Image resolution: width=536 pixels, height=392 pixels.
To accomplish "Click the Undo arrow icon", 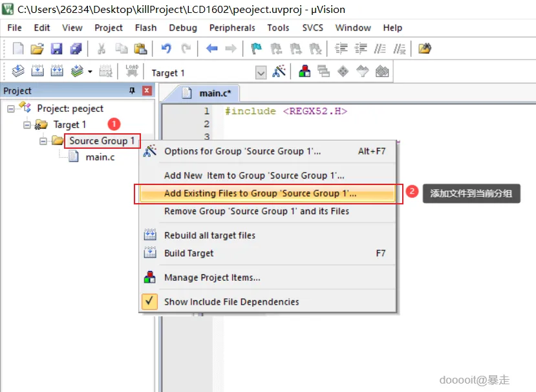I will click(166, 49).
